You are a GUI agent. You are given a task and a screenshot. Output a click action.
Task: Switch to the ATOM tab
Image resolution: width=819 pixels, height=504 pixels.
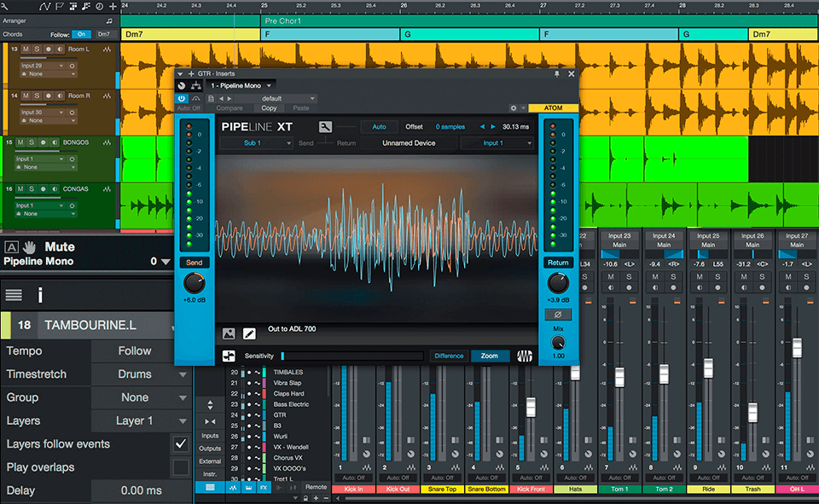[x=552, y=107]
